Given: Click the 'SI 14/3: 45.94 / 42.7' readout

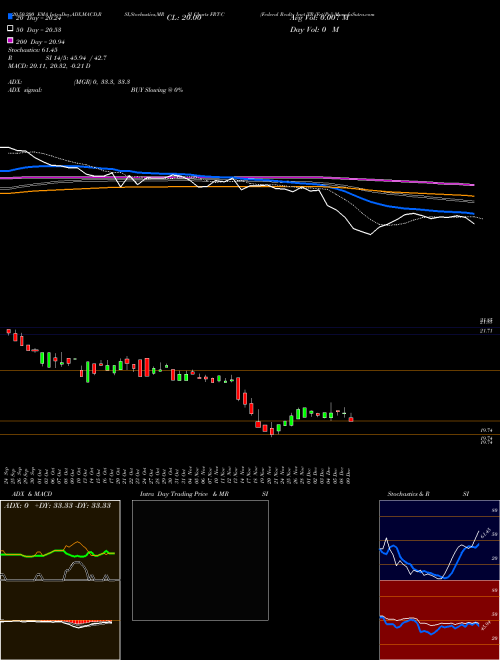Looking at the screenshot, I should tap(76, 58).
